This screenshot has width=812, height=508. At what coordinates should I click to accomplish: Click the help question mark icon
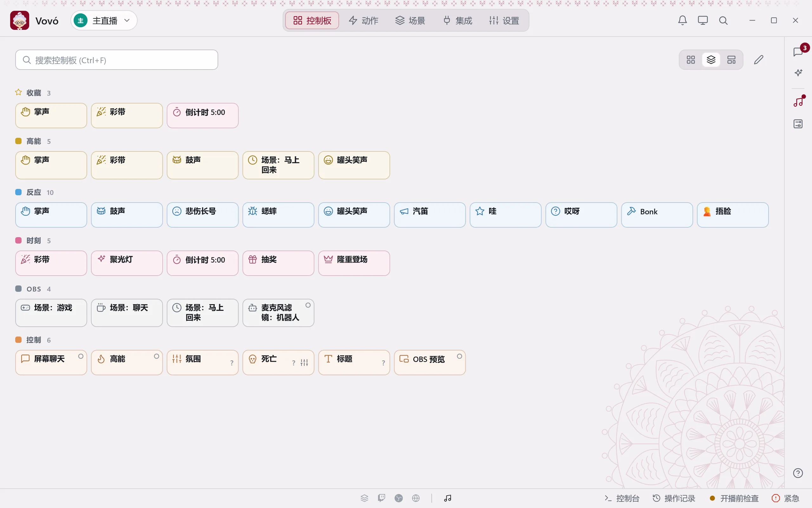tap(798, 473)
